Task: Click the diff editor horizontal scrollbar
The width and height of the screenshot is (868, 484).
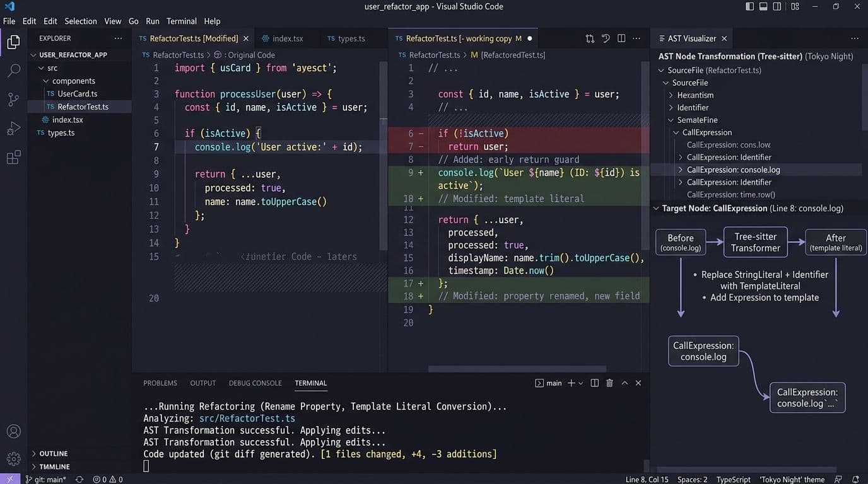Action: (517, 369)
